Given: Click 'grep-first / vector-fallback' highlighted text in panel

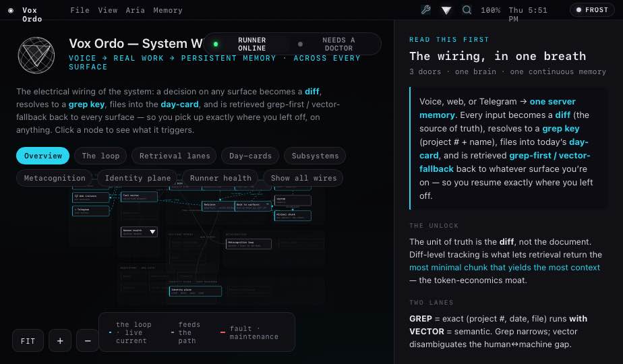Looking at the screenshot, I should (504, 162).
